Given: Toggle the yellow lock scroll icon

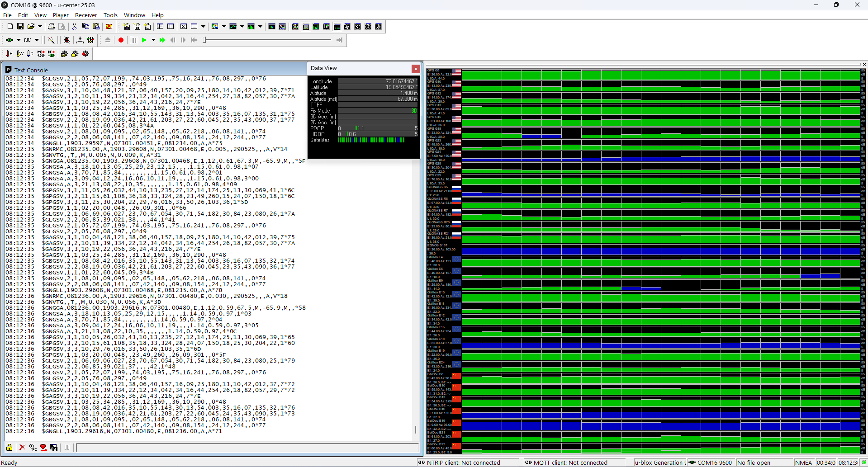Looking at the screenshot, I should [x=9, y=448].
